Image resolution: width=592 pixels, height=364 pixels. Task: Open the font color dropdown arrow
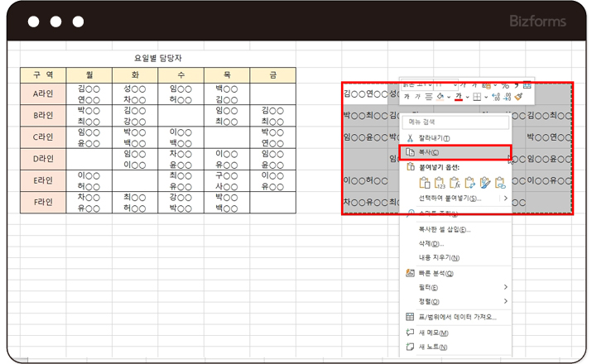[x=468, y=97]
